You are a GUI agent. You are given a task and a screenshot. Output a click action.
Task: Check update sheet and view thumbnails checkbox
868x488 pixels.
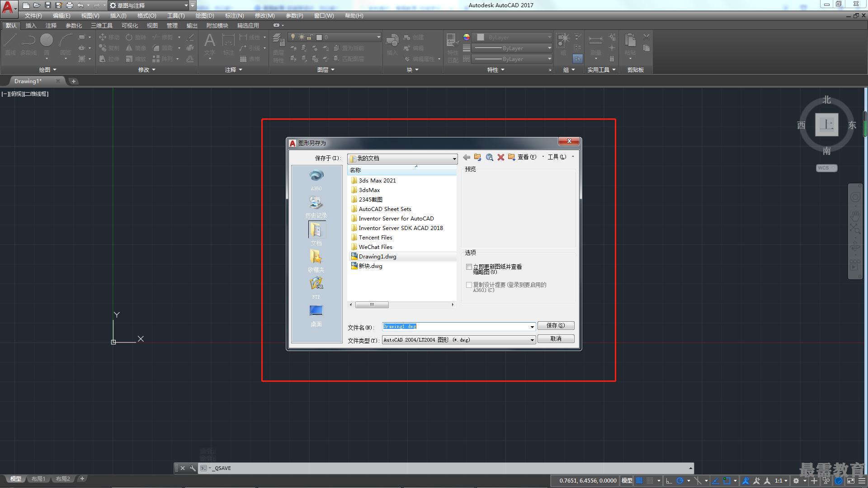pyautogui.click(x=469, y=267)
